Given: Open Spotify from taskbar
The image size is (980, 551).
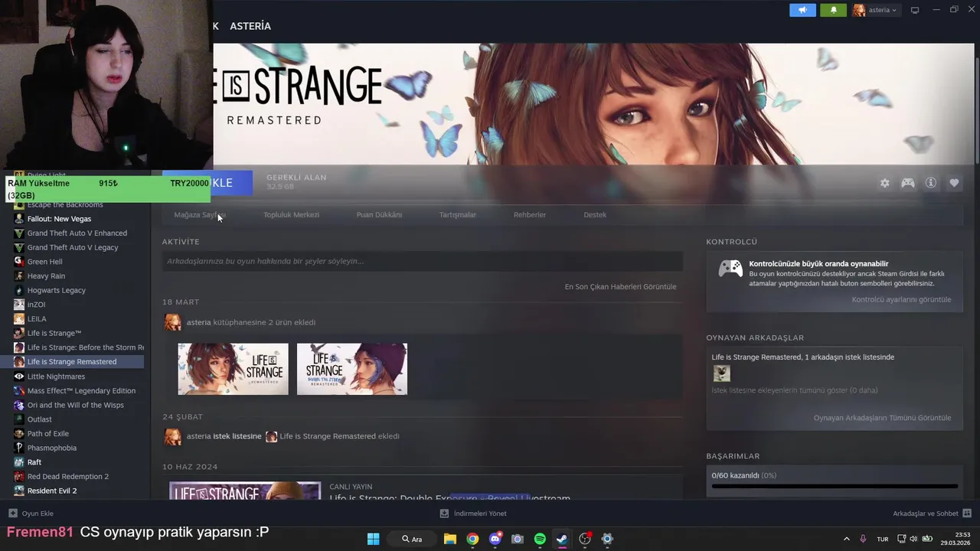Looking at the screenshot, I should pyautogui.click(x=540, y=539).
